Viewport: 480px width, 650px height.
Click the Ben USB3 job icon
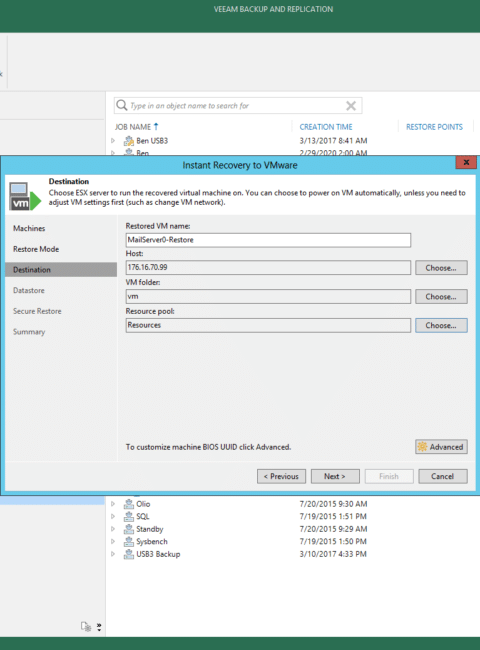tap(129, 141)
